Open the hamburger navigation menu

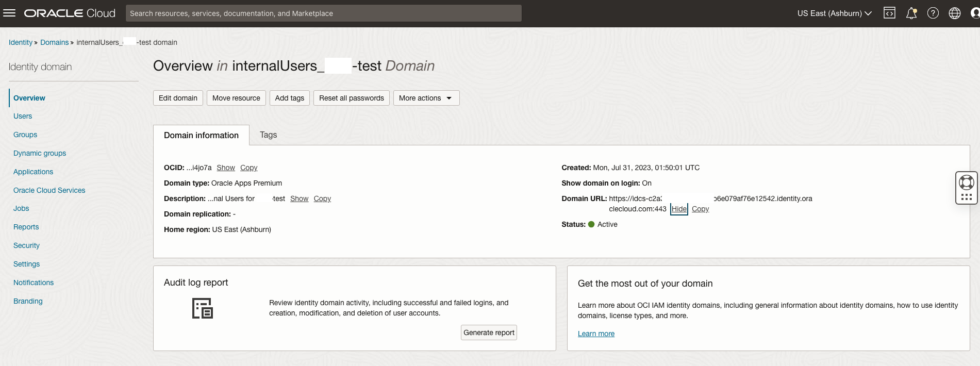[x=9, y=13]
